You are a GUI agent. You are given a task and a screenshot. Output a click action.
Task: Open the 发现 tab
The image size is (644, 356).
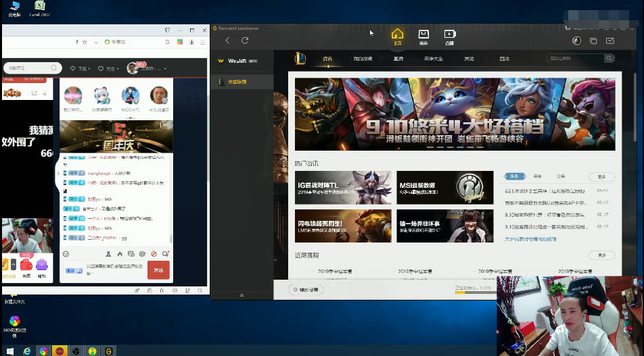(469, 59)
